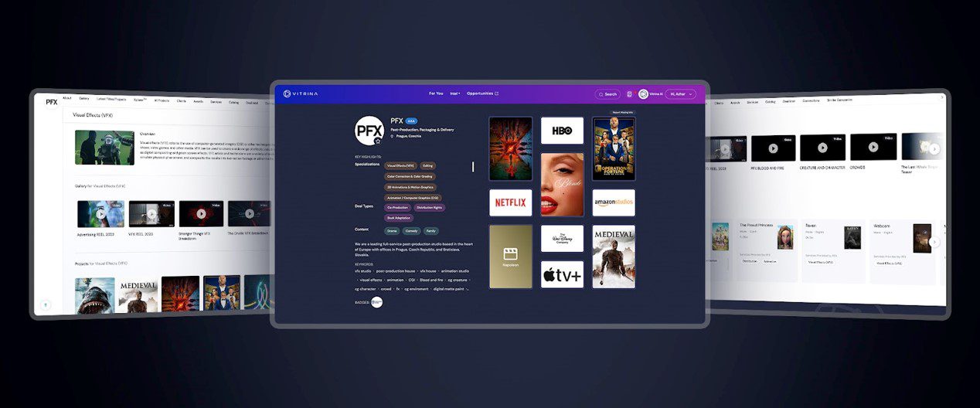Click the Netflix logo tile
Screen dimensions: 980x408
(510, 202)
